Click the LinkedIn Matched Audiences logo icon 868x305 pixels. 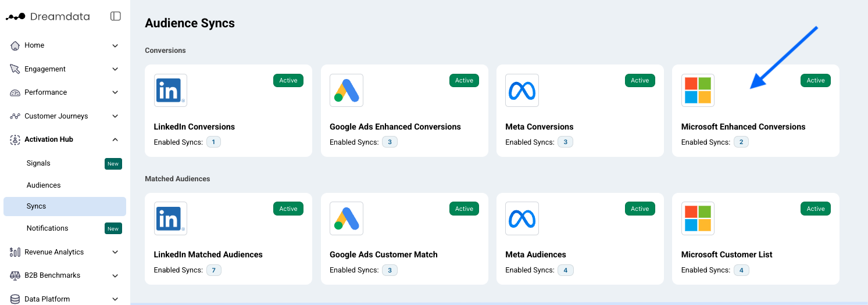pyautogui.click(x=170, y=218)
